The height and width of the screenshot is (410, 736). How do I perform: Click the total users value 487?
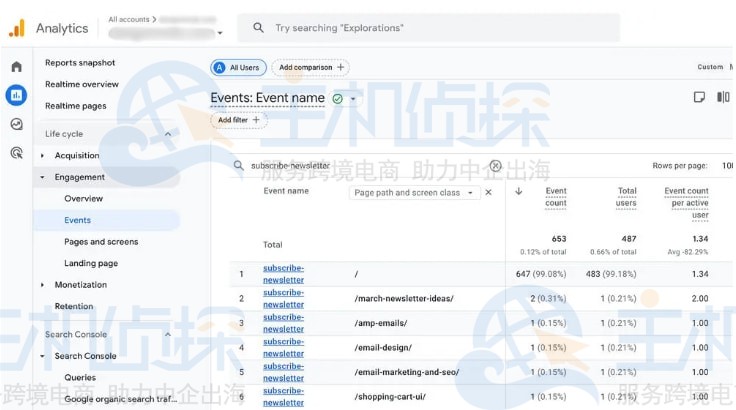tap(629, 239)
